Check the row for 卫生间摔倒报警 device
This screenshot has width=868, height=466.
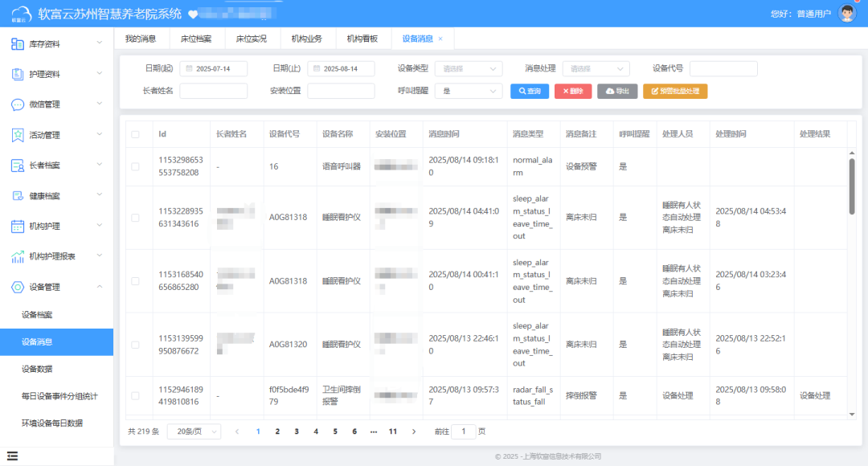tap(135, 395)
